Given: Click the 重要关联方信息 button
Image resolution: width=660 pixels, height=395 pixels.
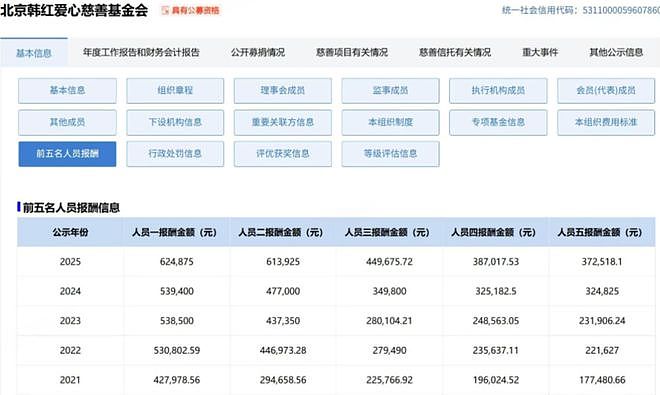Looking at the screenshot, I should pyautogui.click(x=283, y=123).
